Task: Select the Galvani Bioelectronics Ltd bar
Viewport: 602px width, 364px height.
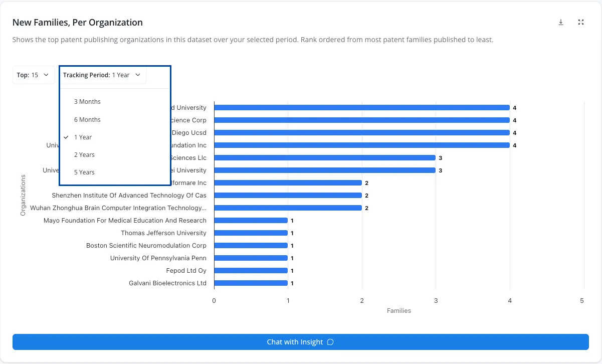Action: [x=251, y=283]
